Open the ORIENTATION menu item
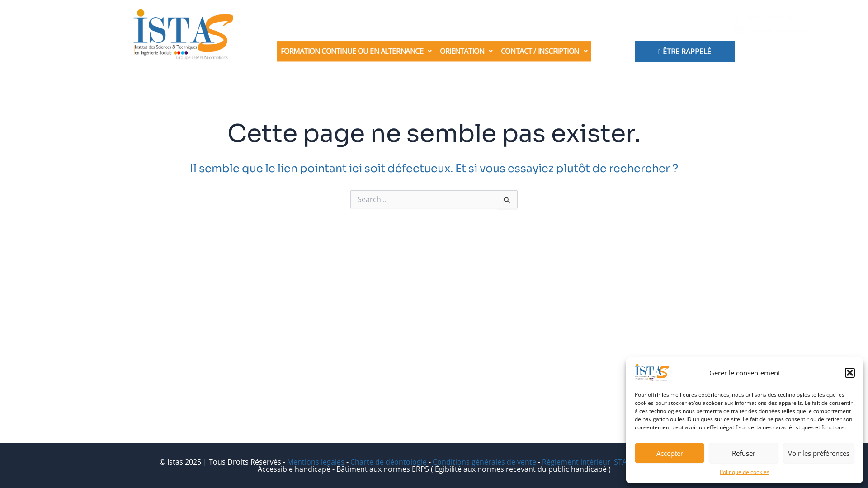Image resolution: width=868 pixels, height=488 pixels. tap(462, 51)
